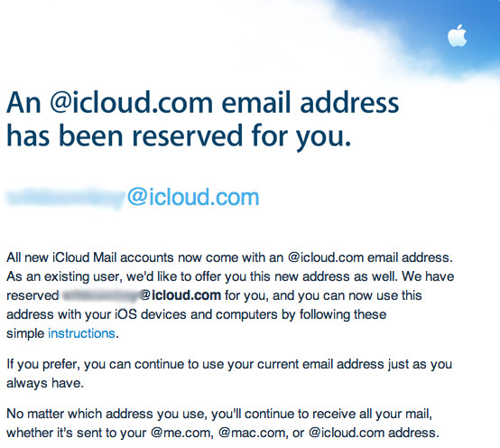500x448 pixels.
Task: Click the large blue @icloud.com address
Action: pos(193,197)
